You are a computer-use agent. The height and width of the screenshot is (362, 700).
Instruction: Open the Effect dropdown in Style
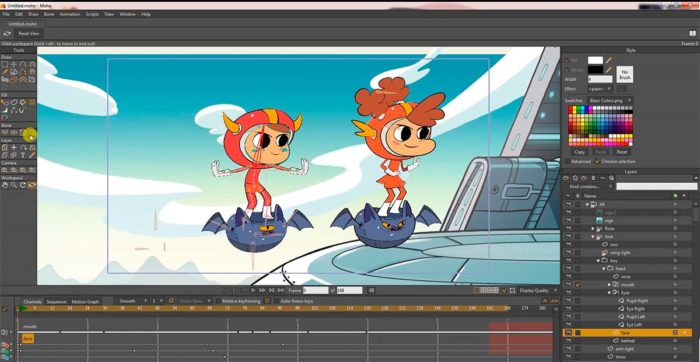point(600,89)
